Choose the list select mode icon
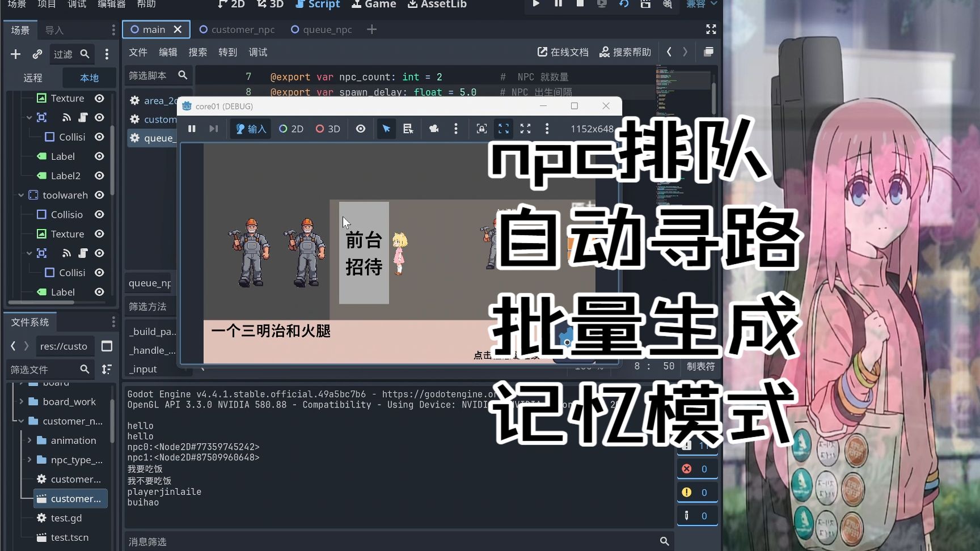 [408, 129]
